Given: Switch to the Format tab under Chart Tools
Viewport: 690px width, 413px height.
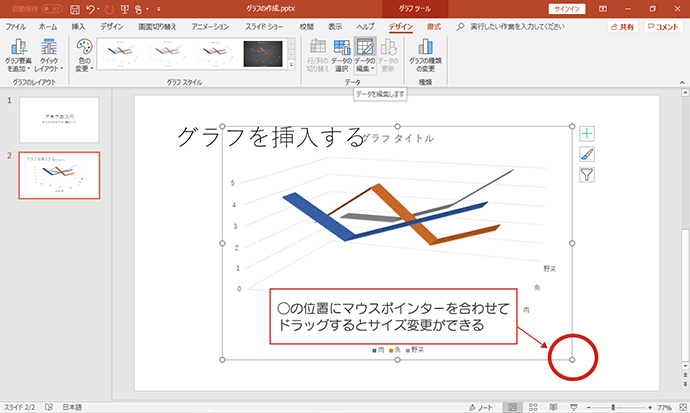Looking at the screenshot, I should click(433, 27).
